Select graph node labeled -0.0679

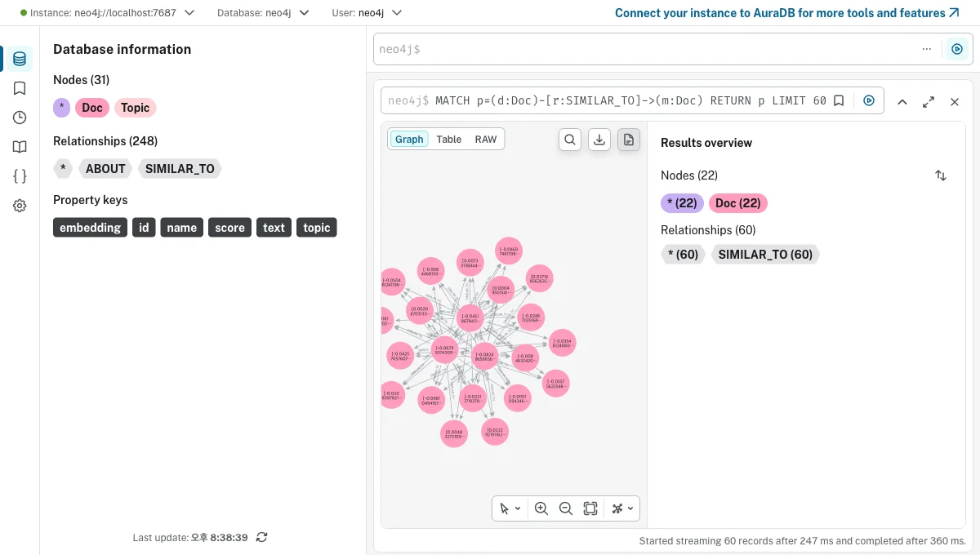click(x=444, y=351)
